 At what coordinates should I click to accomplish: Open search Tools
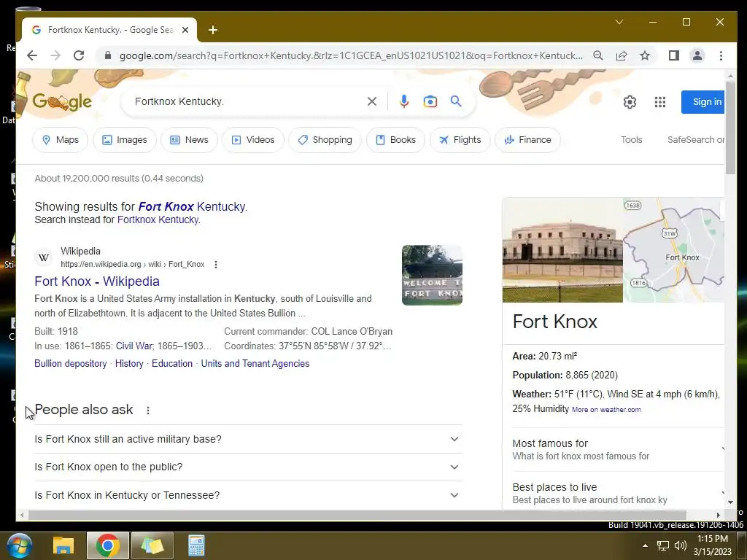631,140
